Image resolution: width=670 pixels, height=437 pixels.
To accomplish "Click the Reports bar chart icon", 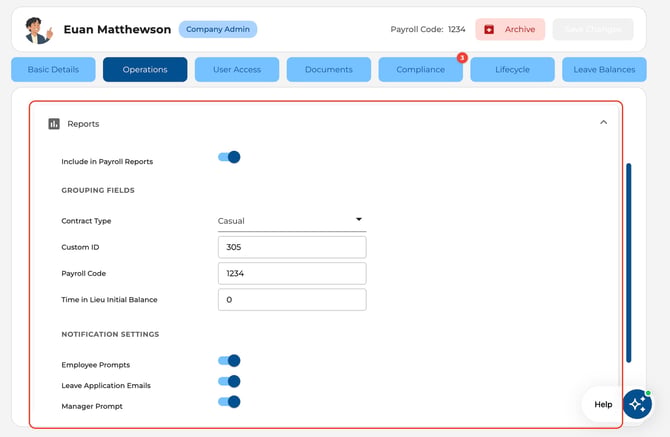I will point(54,124).
